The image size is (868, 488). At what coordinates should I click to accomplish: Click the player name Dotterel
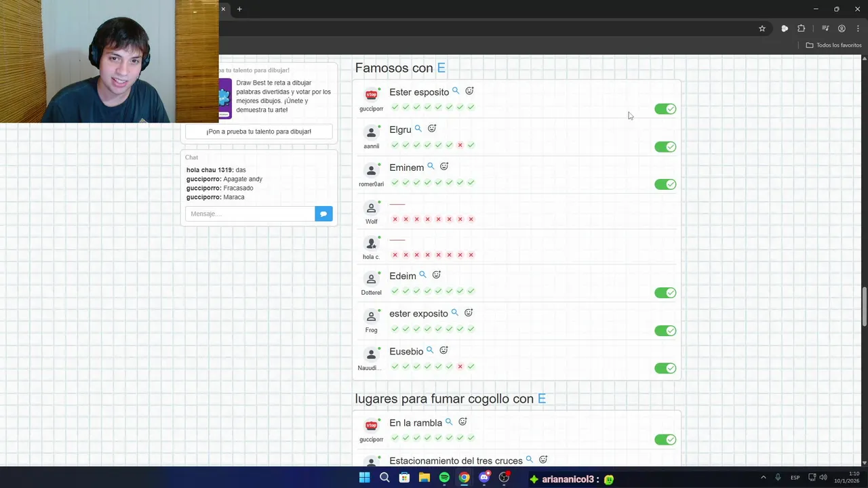click(x=371, y=293)
